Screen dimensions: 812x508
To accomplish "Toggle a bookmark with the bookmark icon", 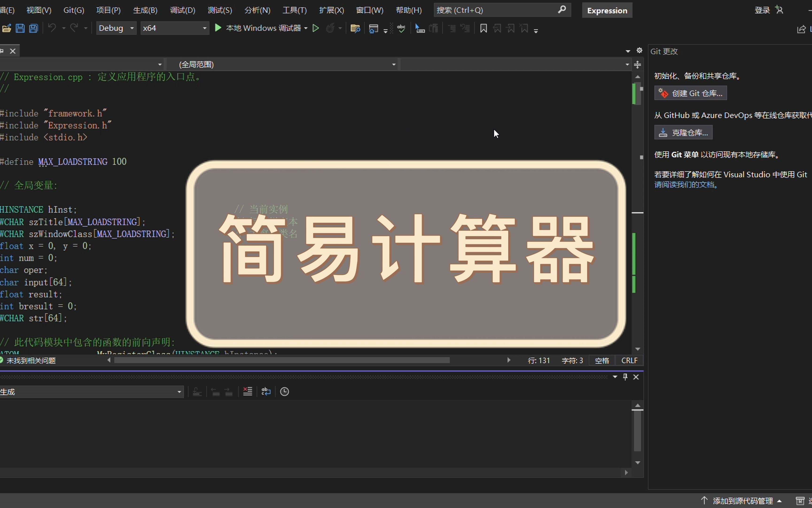I will pyautogui.click(x=484, y=28).
